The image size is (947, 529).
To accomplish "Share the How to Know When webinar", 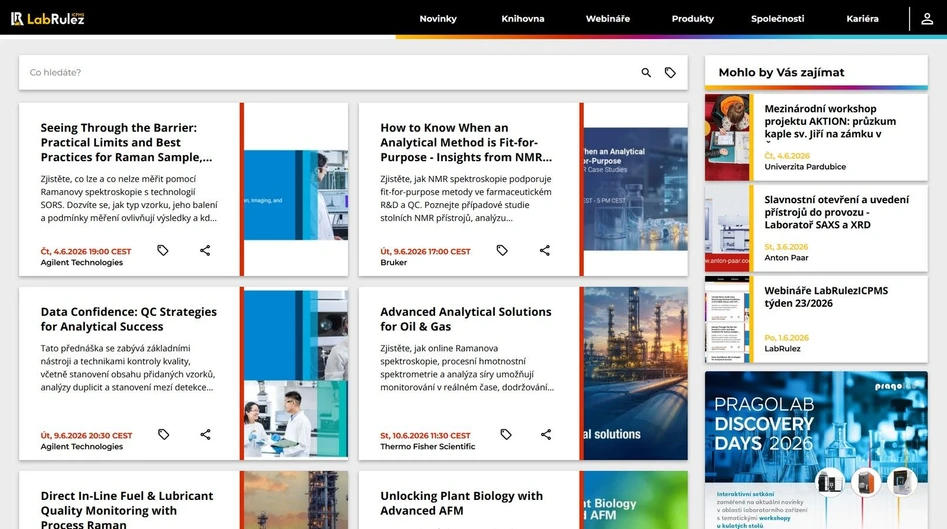I will click(x=545, y=250).
